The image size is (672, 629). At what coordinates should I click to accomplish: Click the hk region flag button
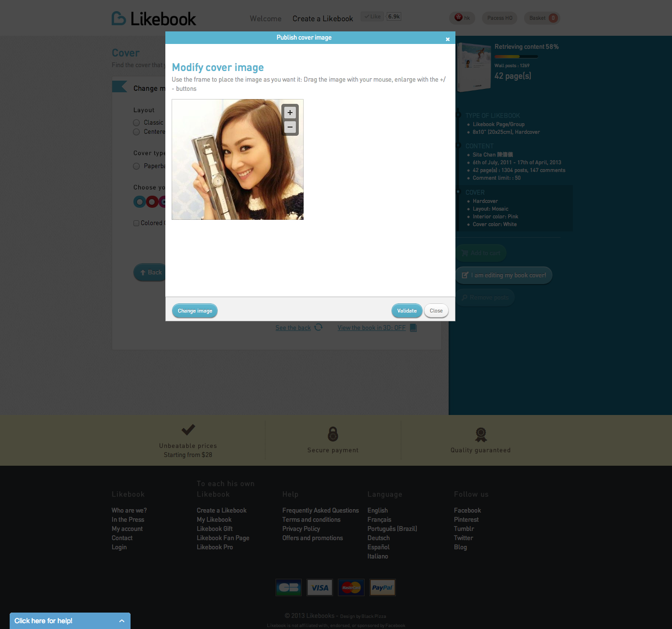coord(462,18)
